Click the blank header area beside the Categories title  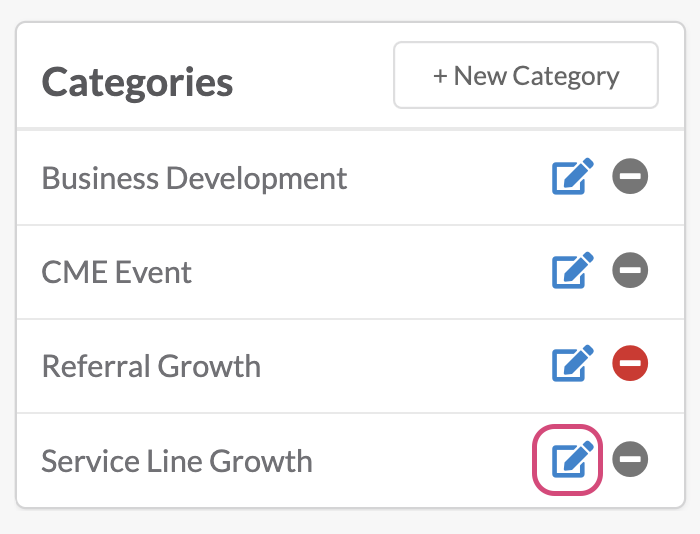tap(312, 75)
